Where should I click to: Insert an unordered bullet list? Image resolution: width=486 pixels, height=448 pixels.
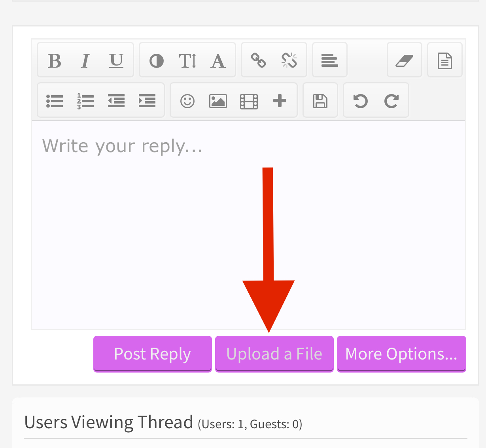[x=55, y=101]
